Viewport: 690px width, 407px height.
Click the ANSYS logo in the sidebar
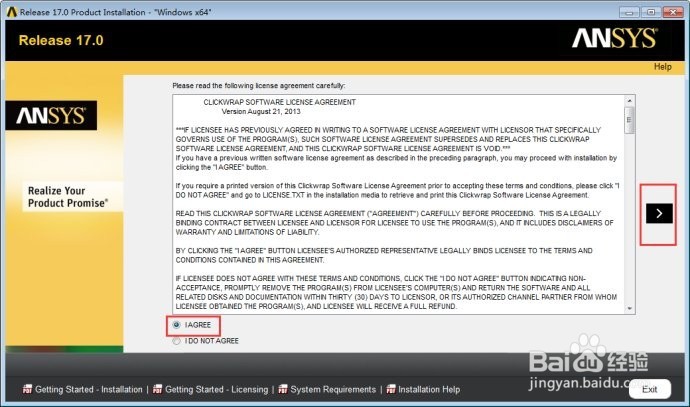[x=51, y=115]
